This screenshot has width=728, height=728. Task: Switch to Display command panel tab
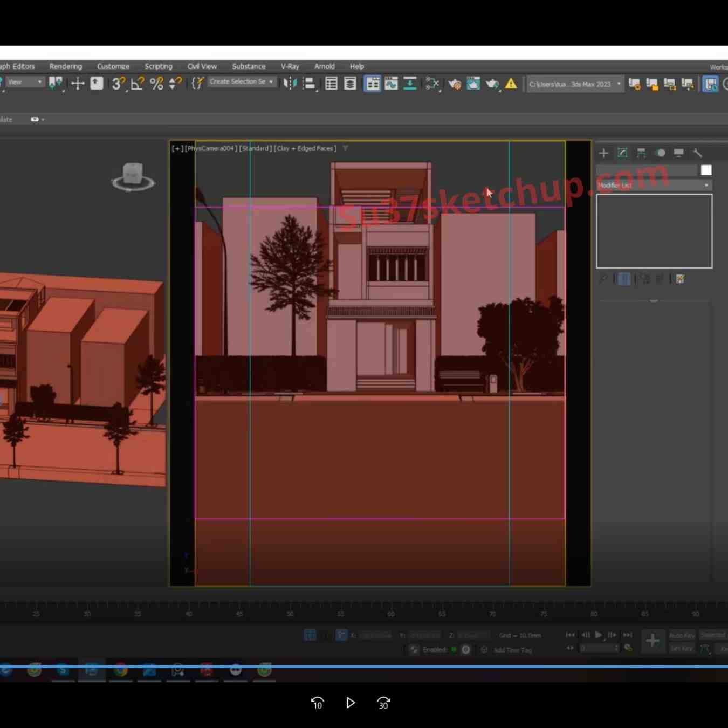678,153
